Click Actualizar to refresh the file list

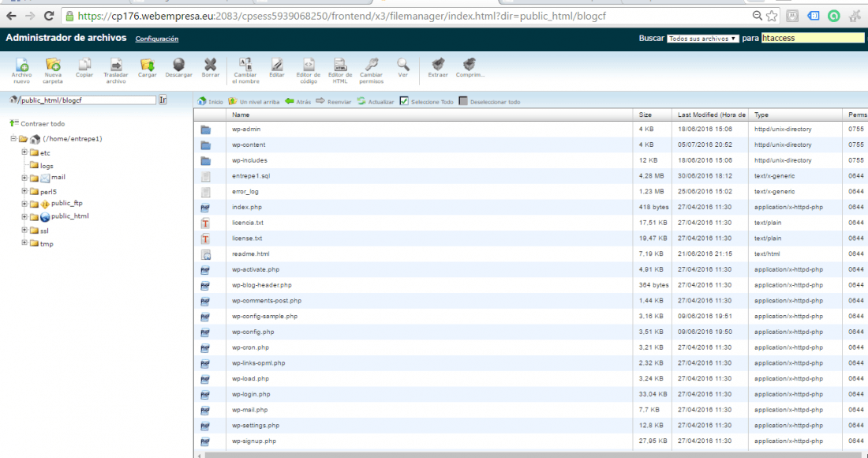click(376, 101)
